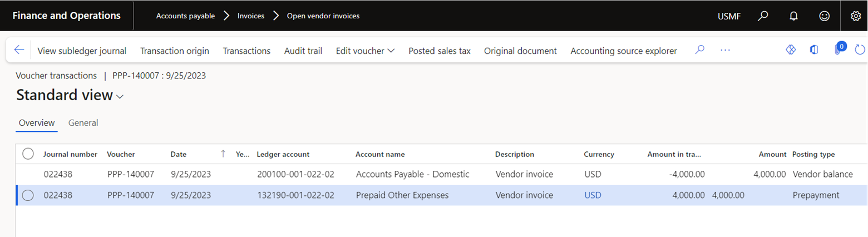This screenshot has height=237, width=868.
Task: Click the feedback smiley face icon
Action: click(825, 16)
